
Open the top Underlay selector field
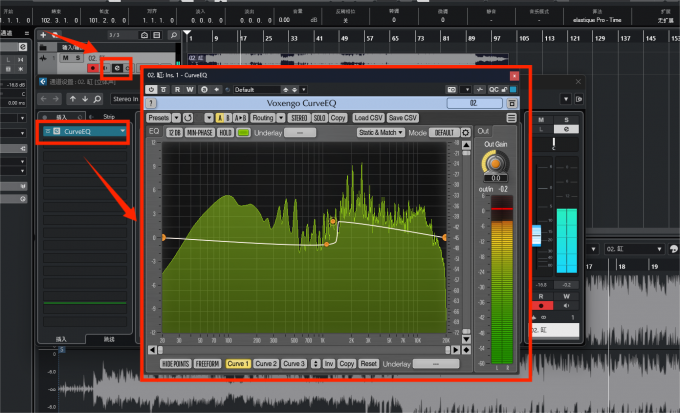point(300,133)
